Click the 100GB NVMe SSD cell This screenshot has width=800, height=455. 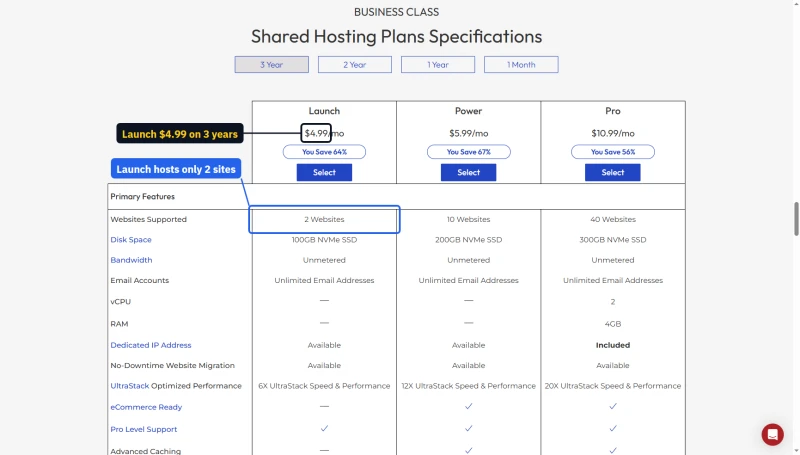coord(324,240)
